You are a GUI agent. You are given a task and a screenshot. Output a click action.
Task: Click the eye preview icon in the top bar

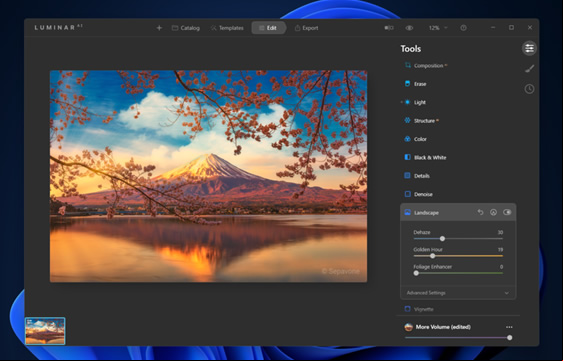click(x=409, y=28)
